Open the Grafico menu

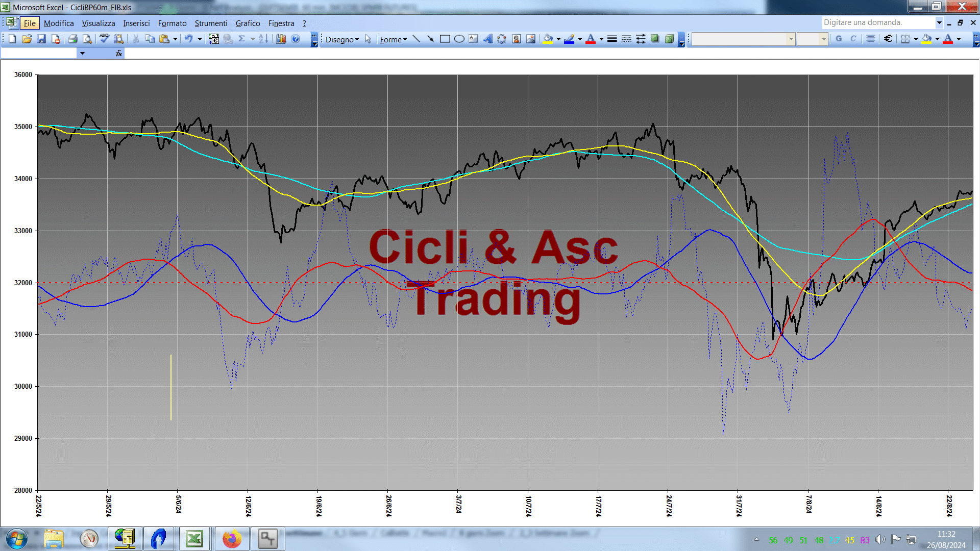tap(248, 23)
